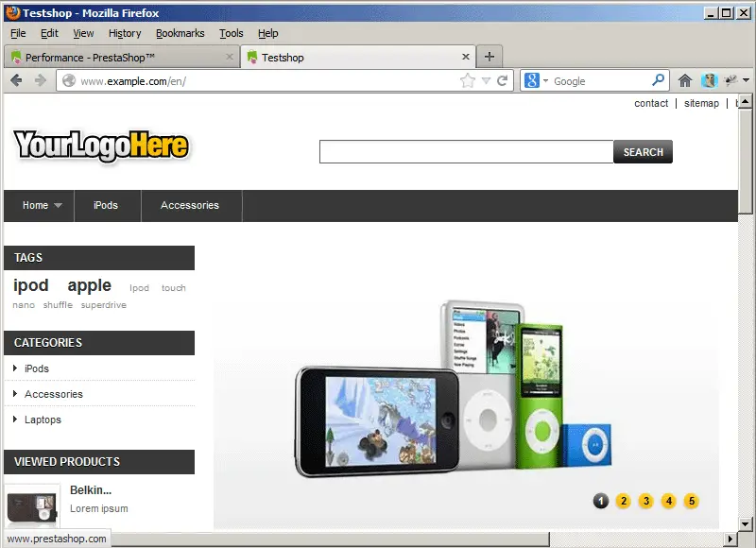
Task: Open the Edit menu
Action: 49,33
